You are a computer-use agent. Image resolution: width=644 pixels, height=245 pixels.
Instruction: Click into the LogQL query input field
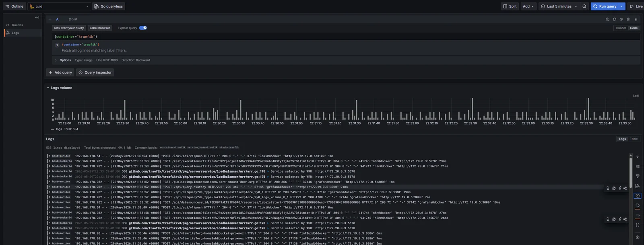346,37
